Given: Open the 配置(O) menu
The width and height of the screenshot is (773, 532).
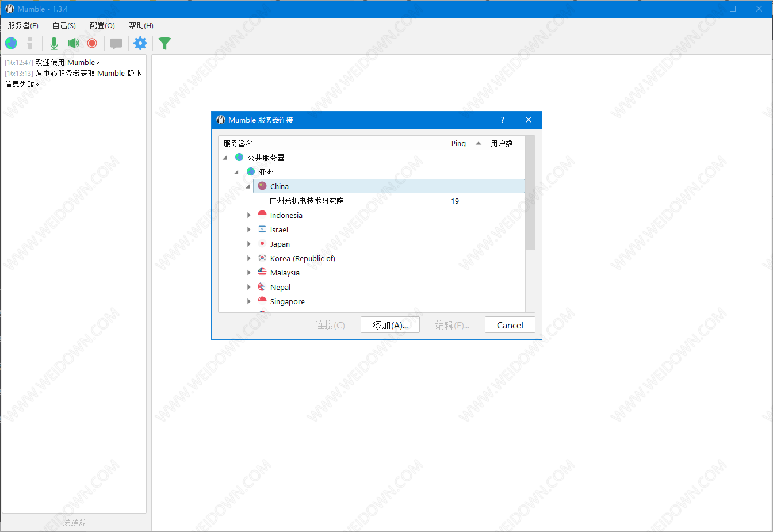Looking at the screenshot, I should (x=102, y=25).
